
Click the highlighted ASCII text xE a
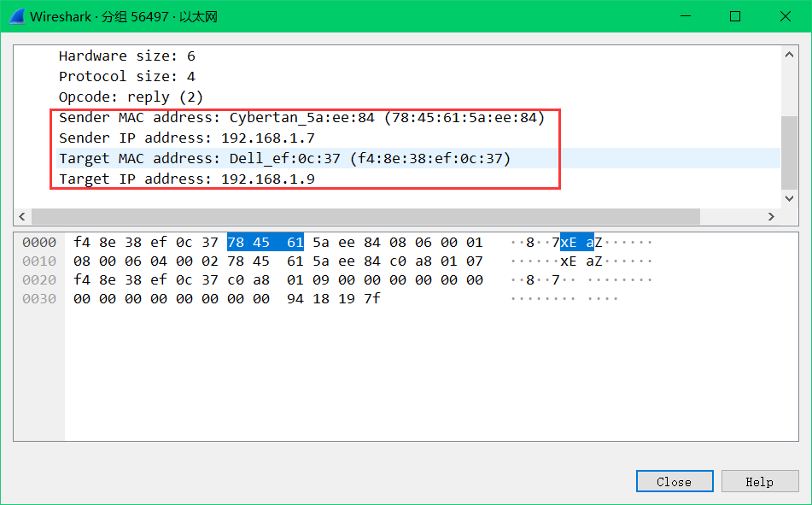tap(577, 242)
